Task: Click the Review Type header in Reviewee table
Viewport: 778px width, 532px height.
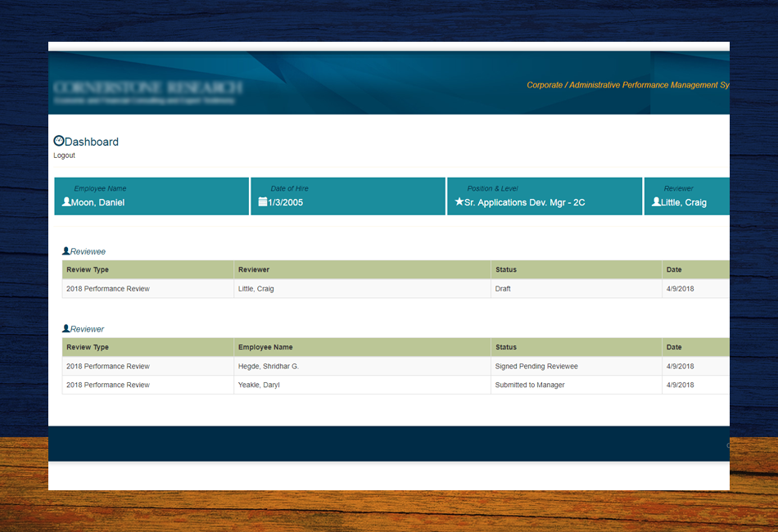Action: [88, 269]
